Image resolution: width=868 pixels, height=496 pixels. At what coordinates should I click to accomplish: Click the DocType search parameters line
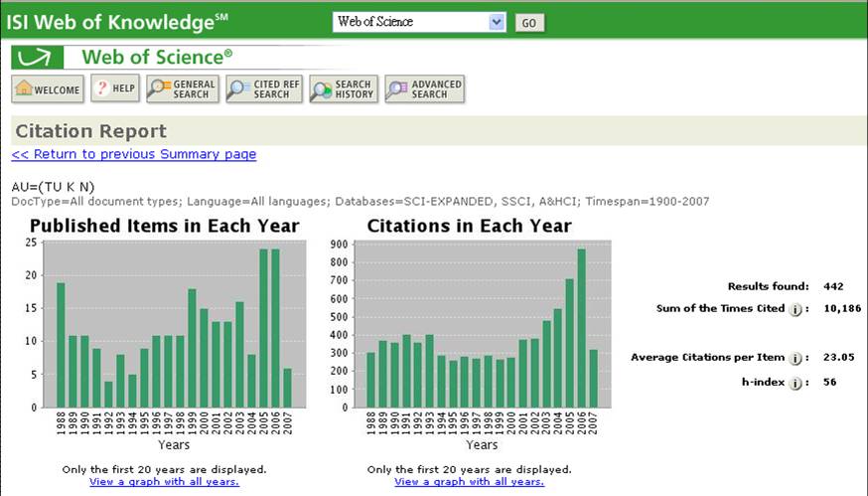360,201
